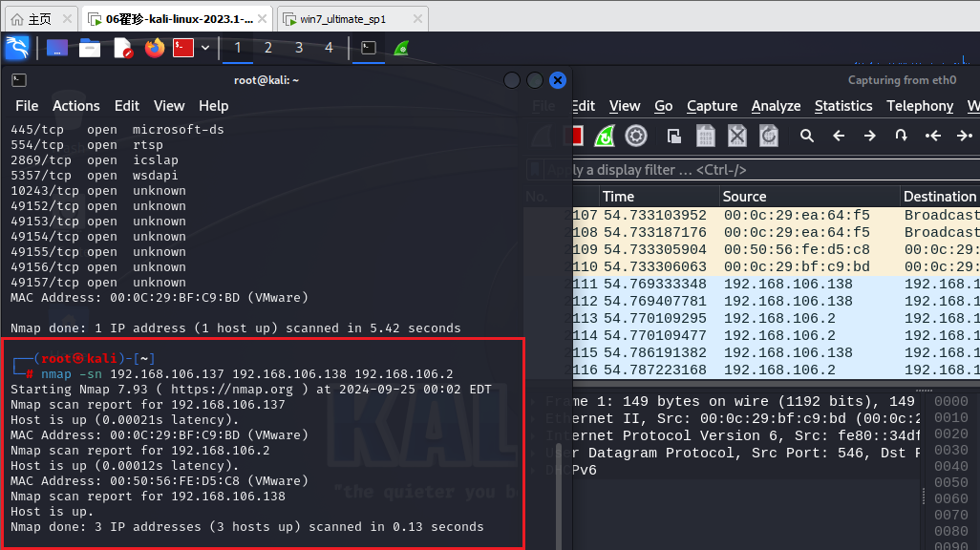Launch the text editor icon in panel
This screenshot has width=980, height=550.
(122, 48)
